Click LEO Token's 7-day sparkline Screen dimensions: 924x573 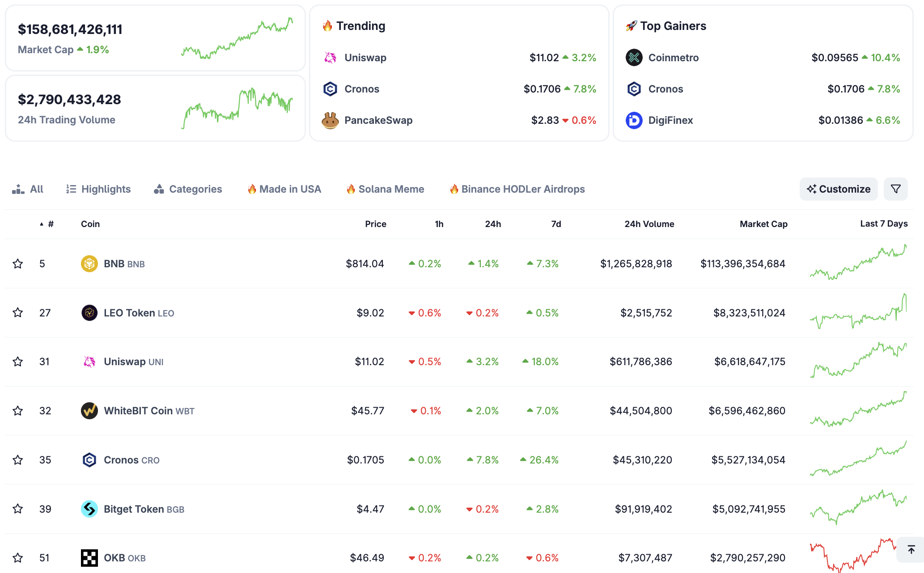pos(858,311)
